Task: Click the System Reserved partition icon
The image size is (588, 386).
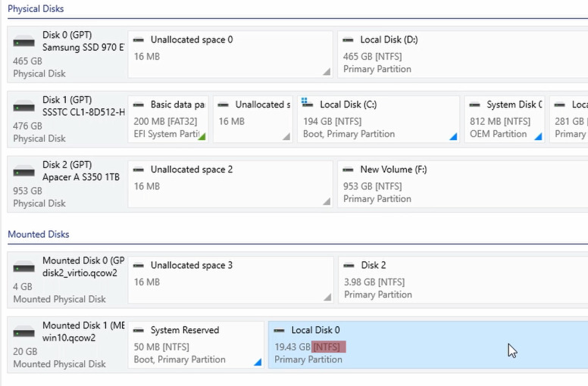Action: pyautogui.click(x=139, y=330)
